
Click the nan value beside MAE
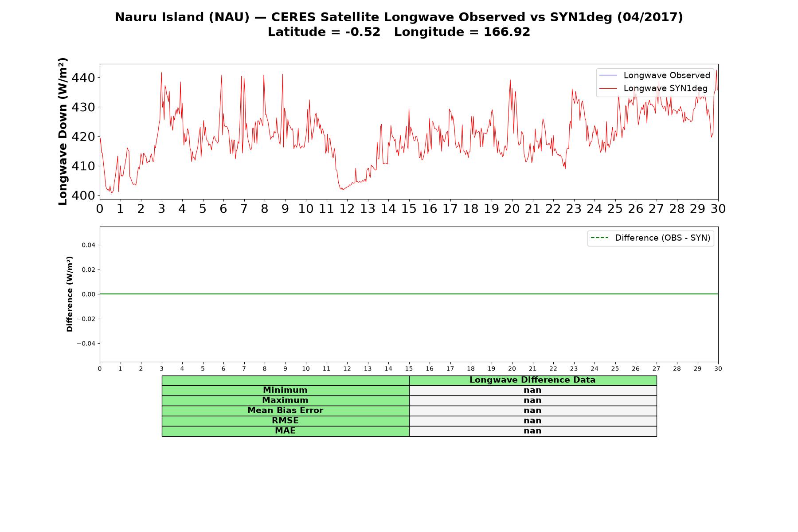(x=533, y=431)
